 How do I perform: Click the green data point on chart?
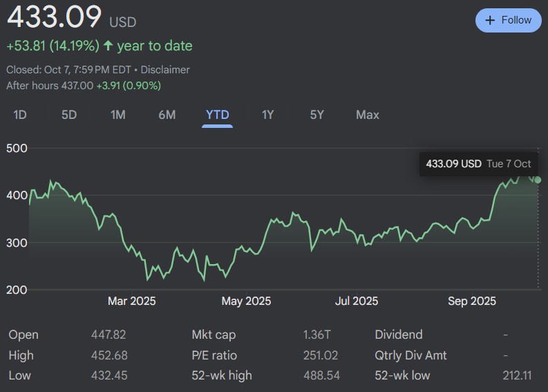(x=538, y=180)
